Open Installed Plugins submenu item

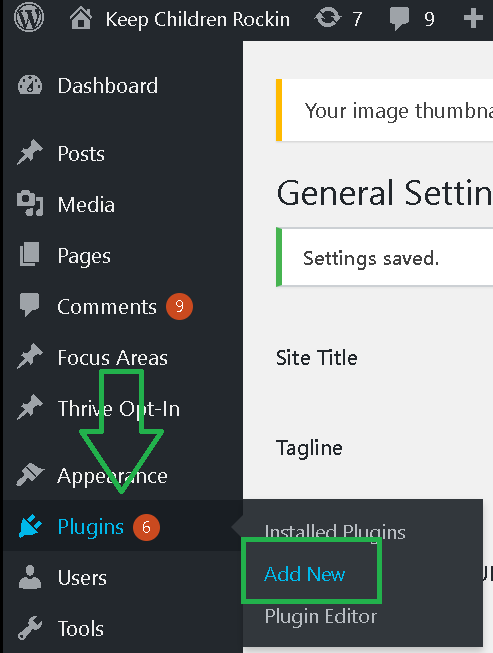click(x=335, y=532)
